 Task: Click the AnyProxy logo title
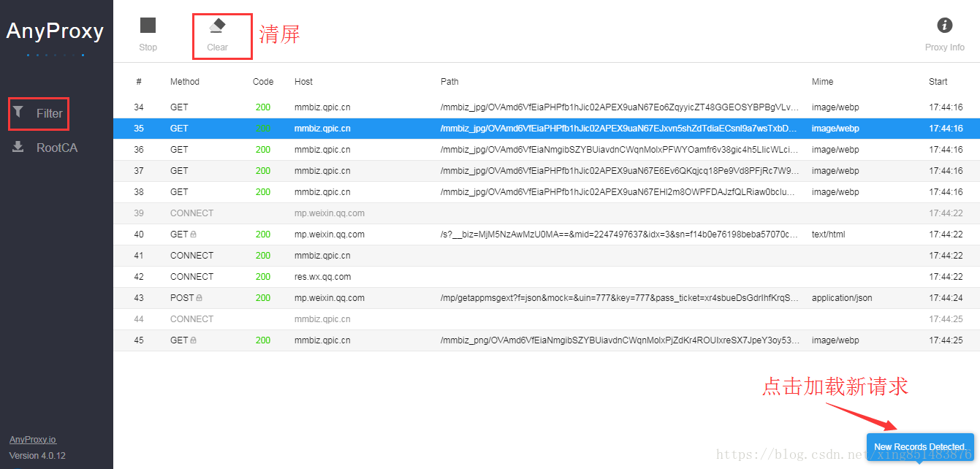coord(56,31)
